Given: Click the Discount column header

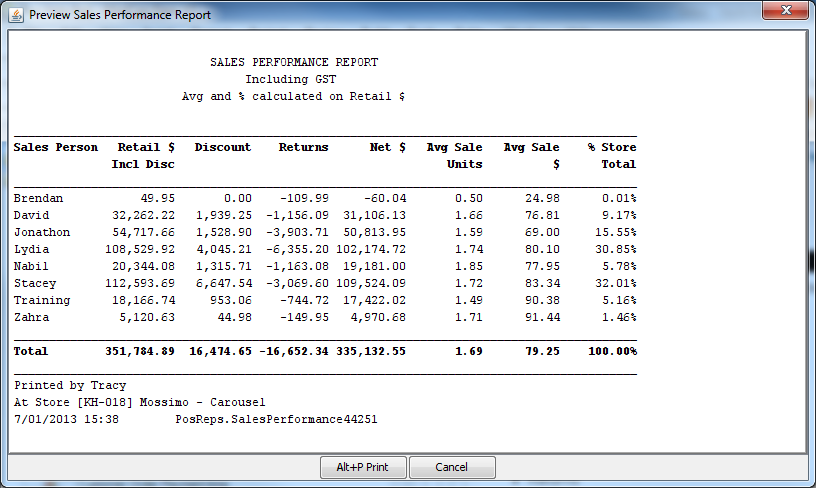Looking at the screenshot, I should coord(223,147).
